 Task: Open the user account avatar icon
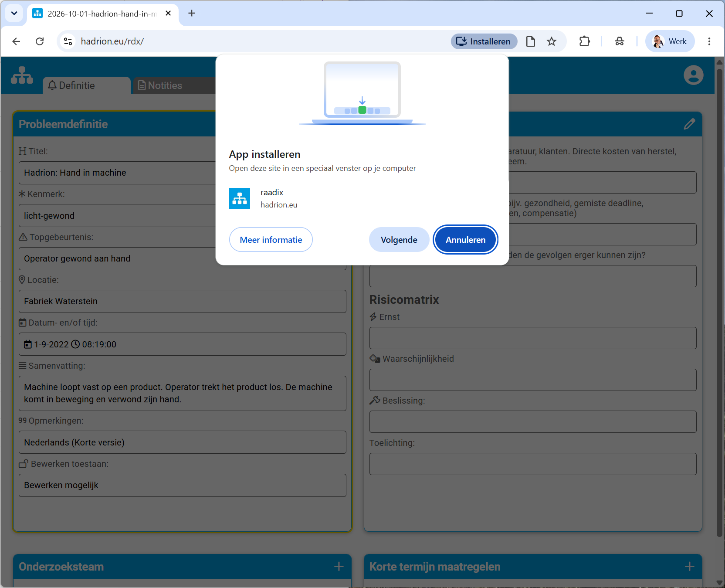point(693,75)
